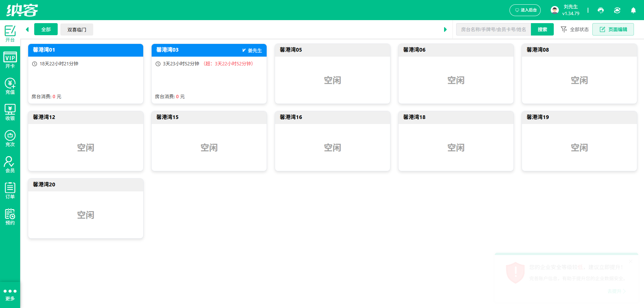Click right arrow to scroll room tabs
Viewport: 644px width, 308px height.
(x=445, y=29)
